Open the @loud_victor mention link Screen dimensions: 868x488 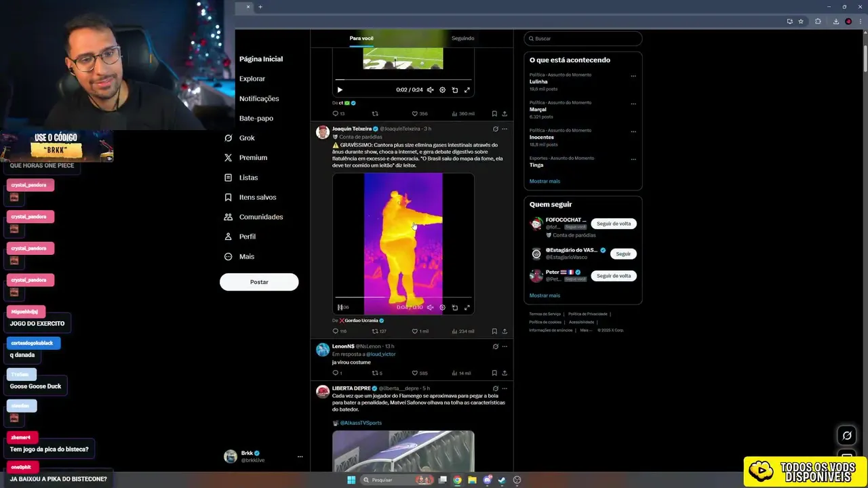(x=380, y=354)
